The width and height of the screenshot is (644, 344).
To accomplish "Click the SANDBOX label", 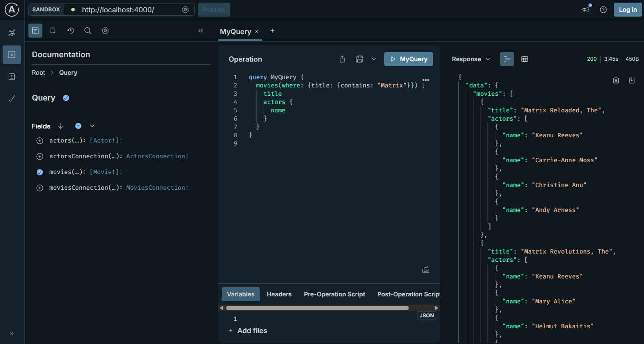I will pyautogui.click(x=46, y=10).
